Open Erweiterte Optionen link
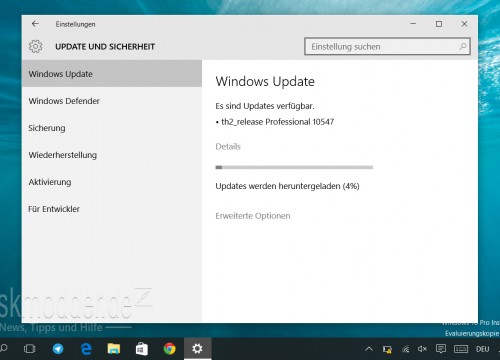Viewport: 500px width, 360px height. pyautogui.click(x=253, y=216)
